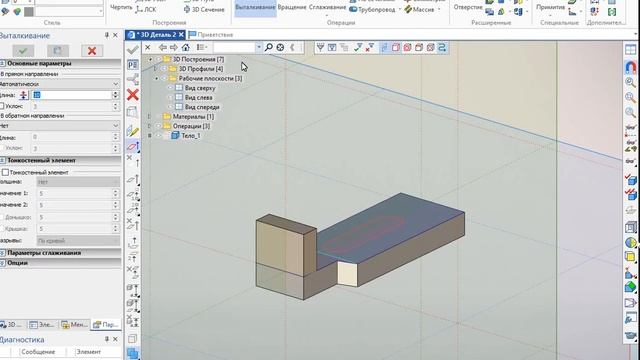
Task: Enable the Тонкостенный элемент checkbox
Action: click(x=5, y=172)
